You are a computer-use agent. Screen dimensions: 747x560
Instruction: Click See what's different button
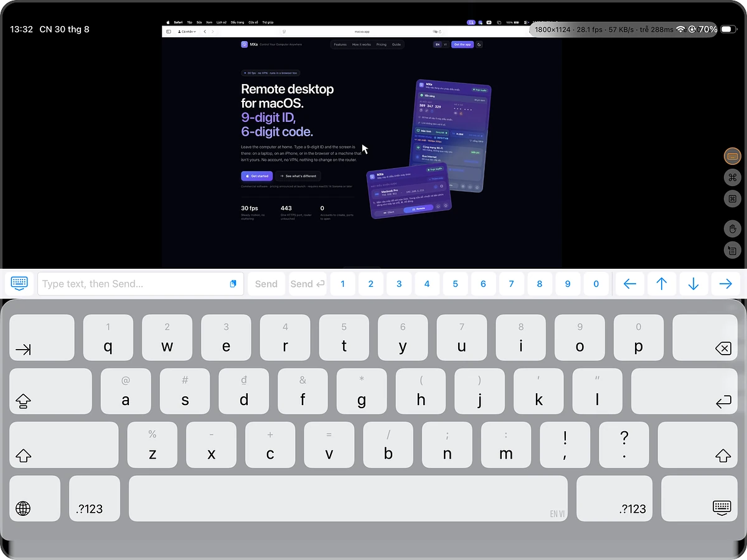click(298, 176)
